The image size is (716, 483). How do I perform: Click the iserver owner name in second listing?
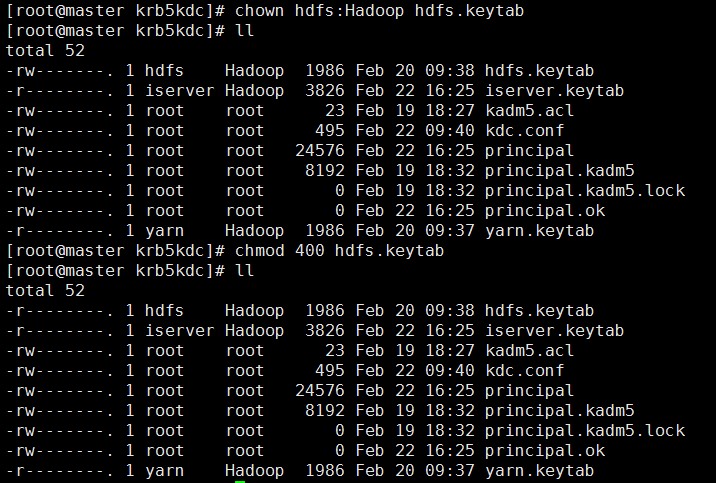(179, 331)
